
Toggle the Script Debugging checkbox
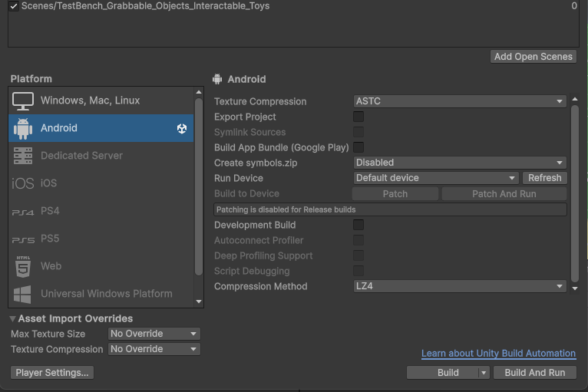pyautogui.click(x=358, y=271)
